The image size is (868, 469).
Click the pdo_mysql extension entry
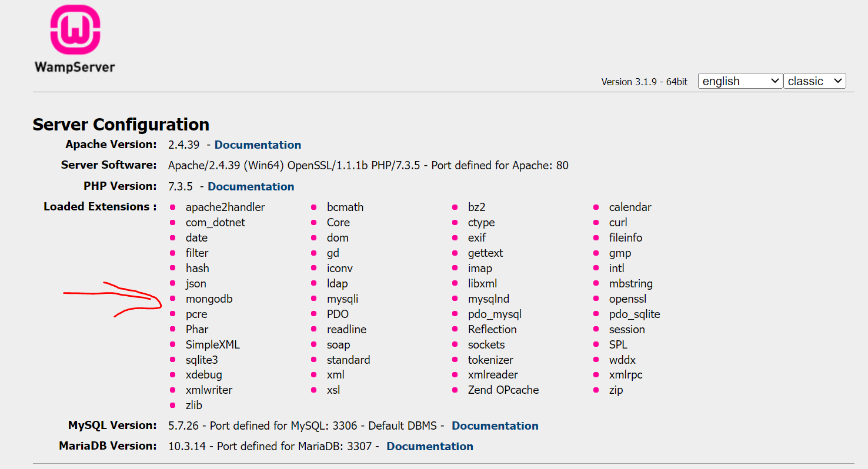click(x=495, y=314)
